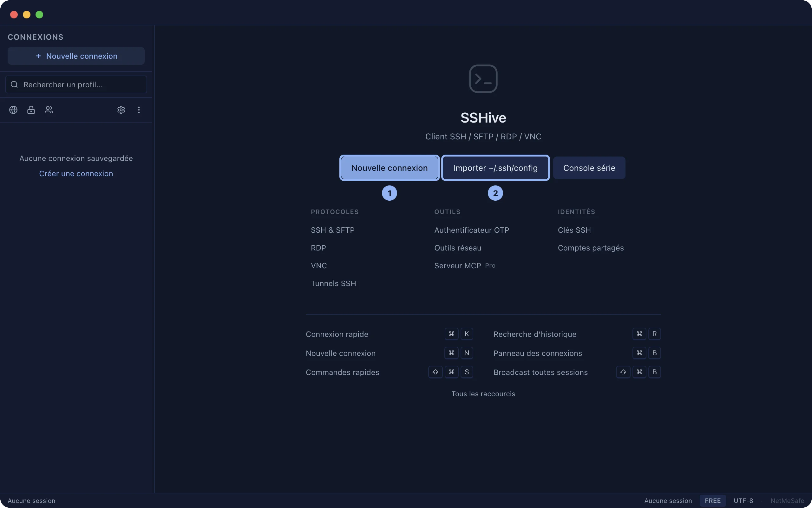This screenshot has width=812, height=508.
Task: Select 'RDP' under Protocoles
Action: [318, 248]
